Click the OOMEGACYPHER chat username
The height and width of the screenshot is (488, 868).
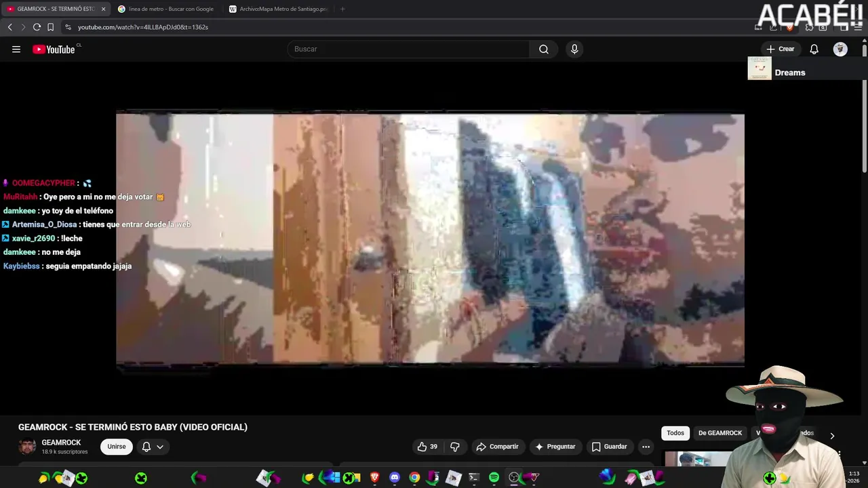pyautogui.click(x=43, y=183)
